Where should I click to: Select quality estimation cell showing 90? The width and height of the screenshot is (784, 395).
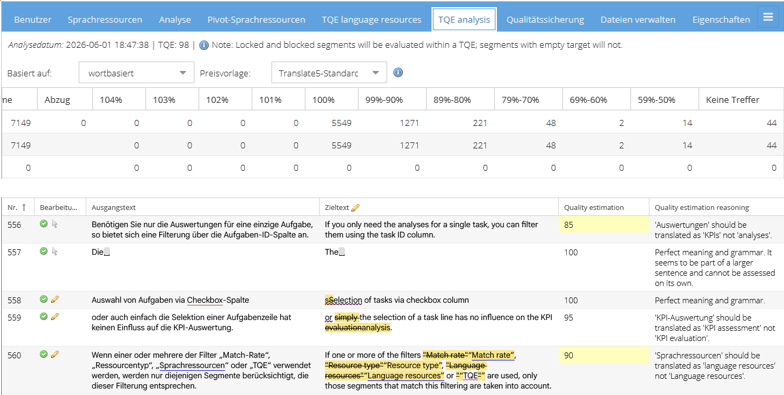pos(604,356)
